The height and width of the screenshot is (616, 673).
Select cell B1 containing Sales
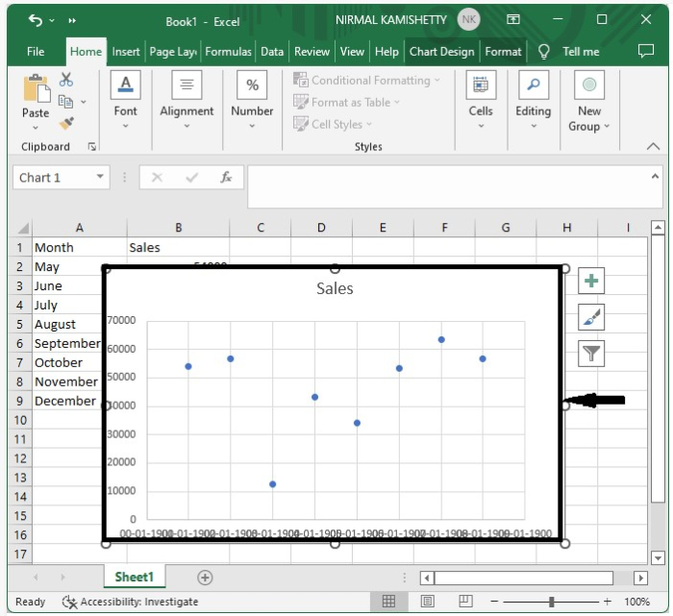pyautogui.click(x=178, y=248)
